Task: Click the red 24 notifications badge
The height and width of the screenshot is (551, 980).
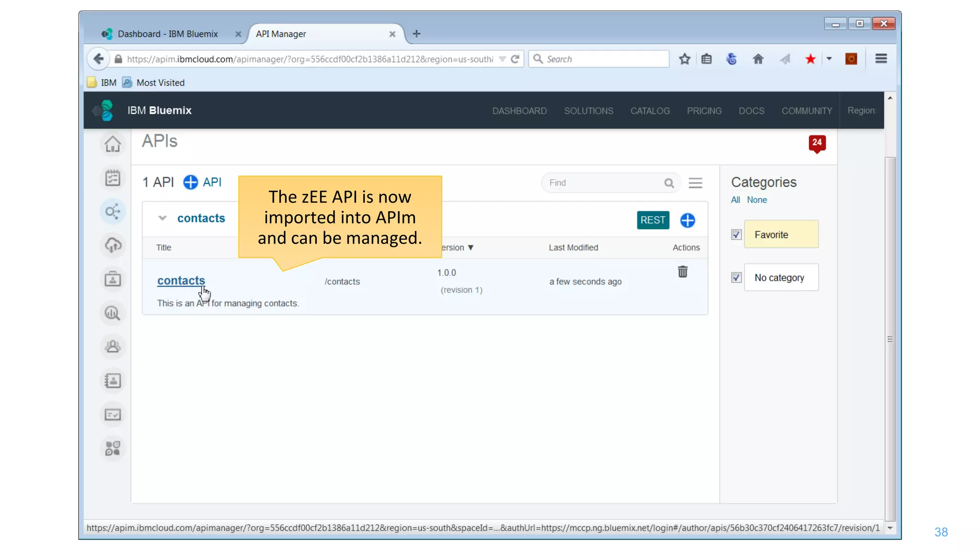Action: [817, 143]
